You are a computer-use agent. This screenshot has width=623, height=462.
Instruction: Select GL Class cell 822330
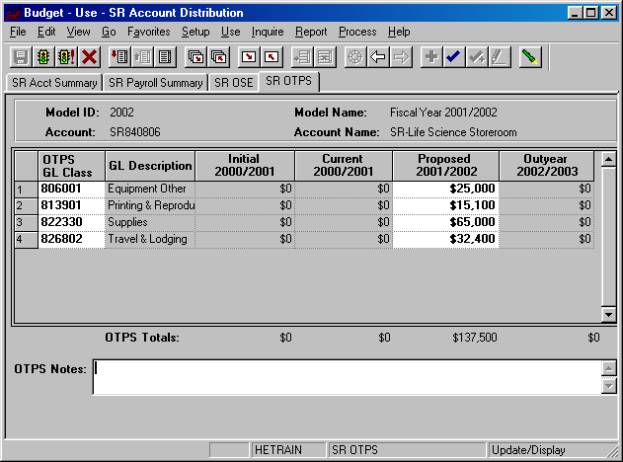tap(71, 222)
